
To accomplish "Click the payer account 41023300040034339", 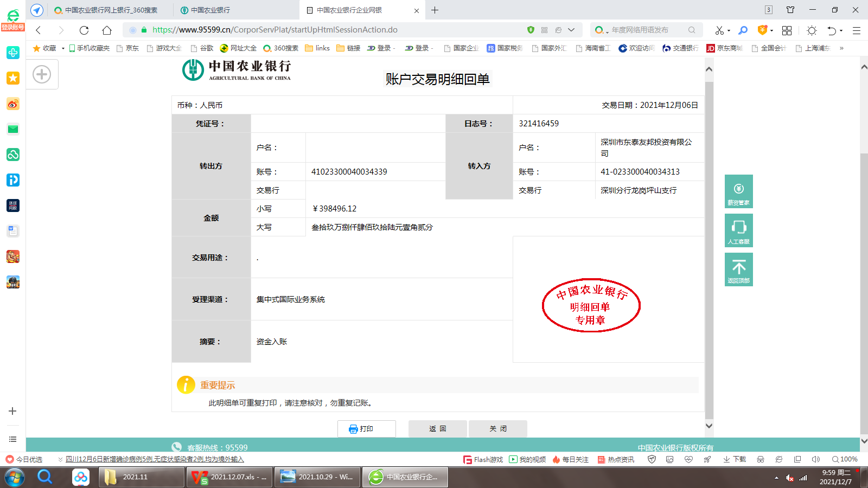I will (349, 172).
